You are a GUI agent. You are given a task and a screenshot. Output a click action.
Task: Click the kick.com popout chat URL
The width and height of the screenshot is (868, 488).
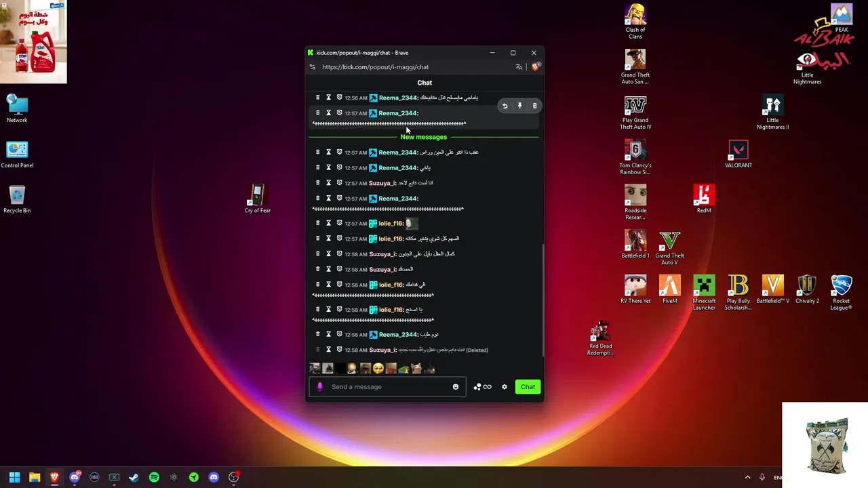coord(376,67)
